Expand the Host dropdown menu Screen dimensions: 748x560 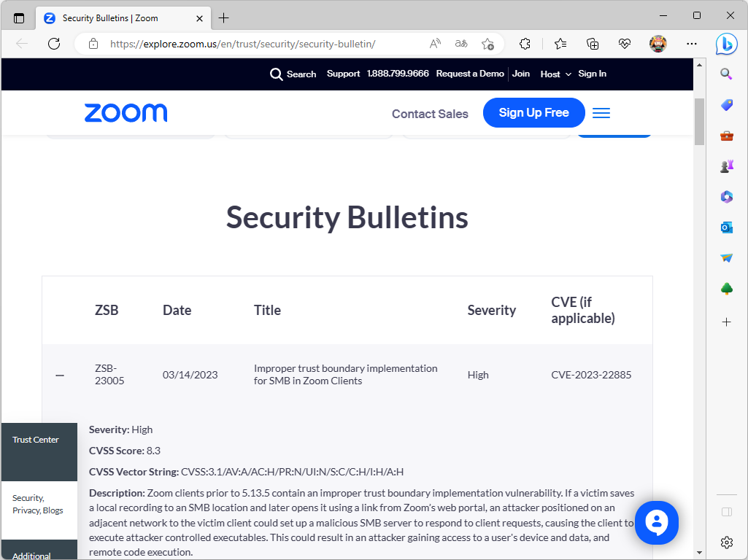click(554, 74)
